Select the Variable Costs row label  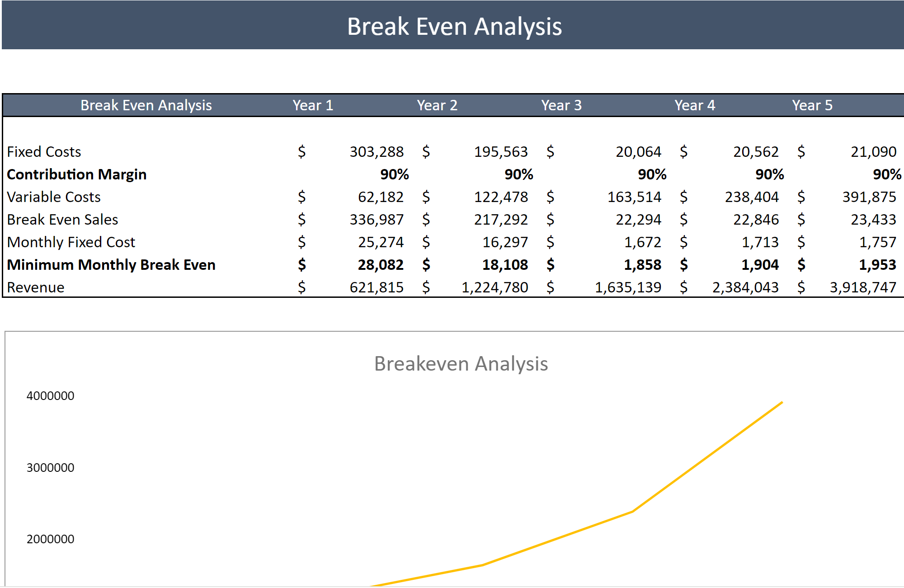54,197
